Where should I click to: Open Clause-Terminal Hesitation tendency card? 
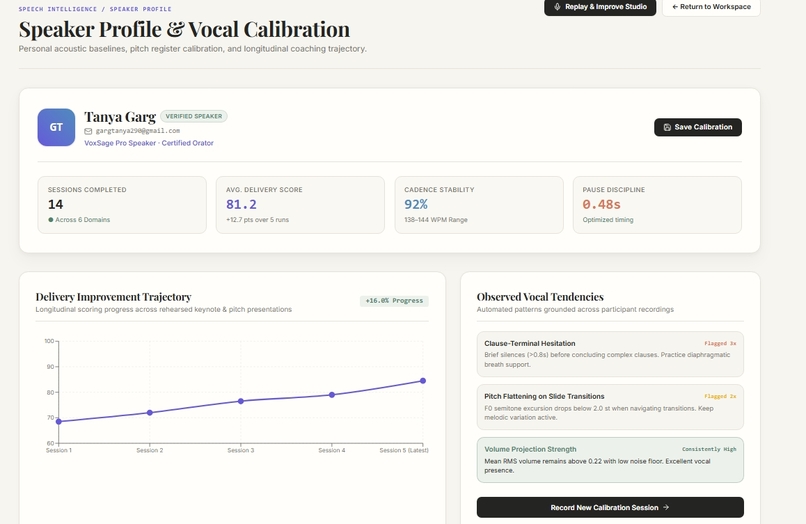[x=610, y=354]
